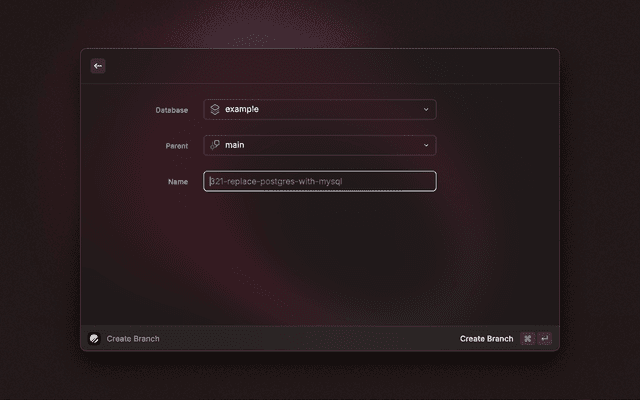
Task: Open the 'example' database selector
Action: tap(320, 109)
